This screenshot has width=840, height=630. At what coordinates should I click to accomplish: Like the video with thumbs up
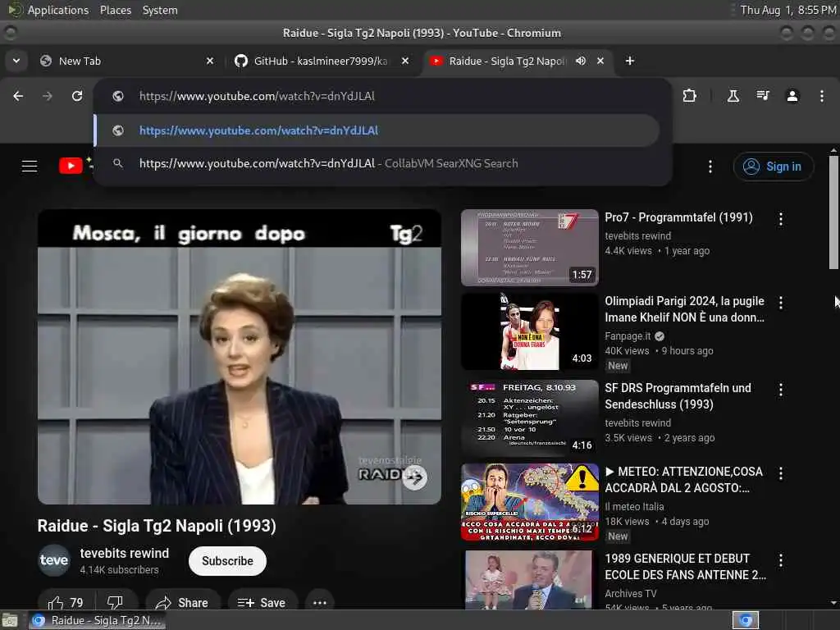click(x=66, y=603)
